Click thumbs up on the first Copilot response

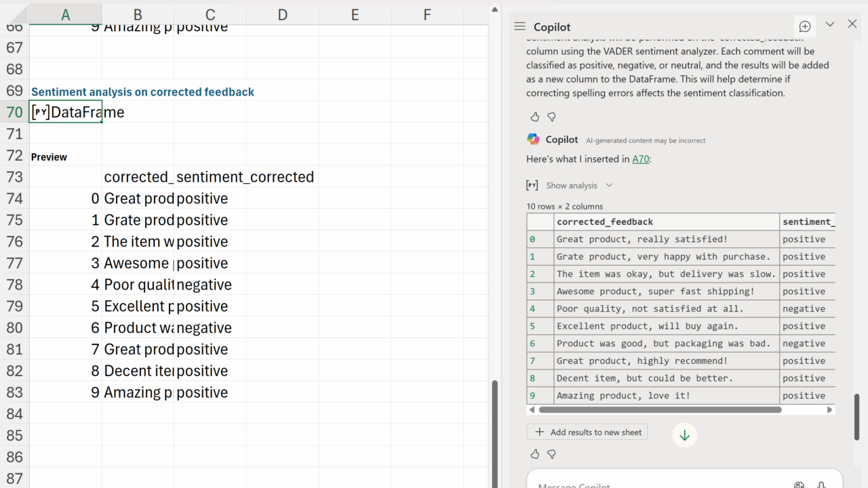535,117
